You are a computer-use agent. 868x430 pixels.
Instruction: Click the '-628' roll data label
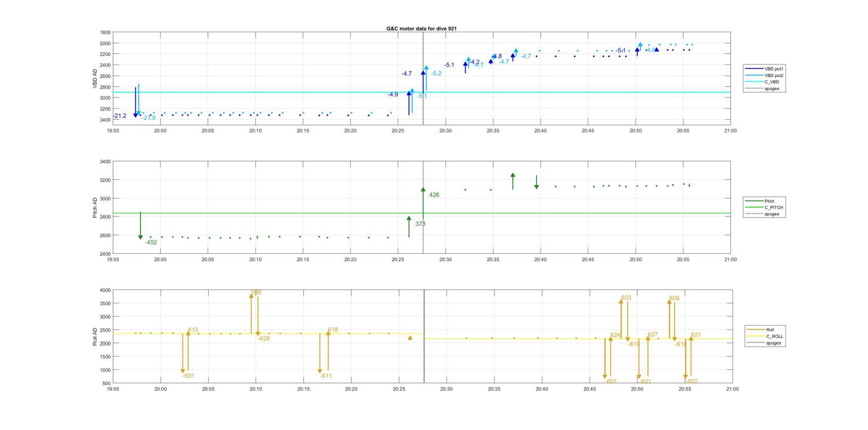(263, 338)
